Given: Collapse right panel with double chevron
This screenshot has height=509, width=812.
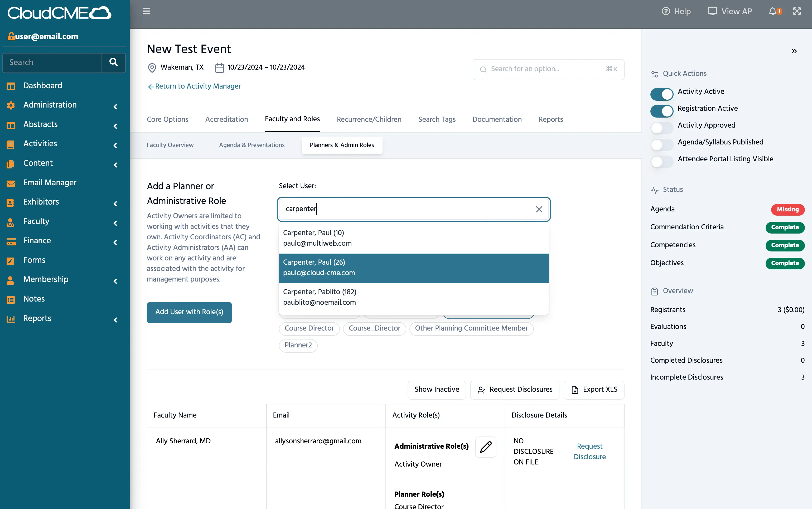Looking at the screenshot, I should (794, 51).
